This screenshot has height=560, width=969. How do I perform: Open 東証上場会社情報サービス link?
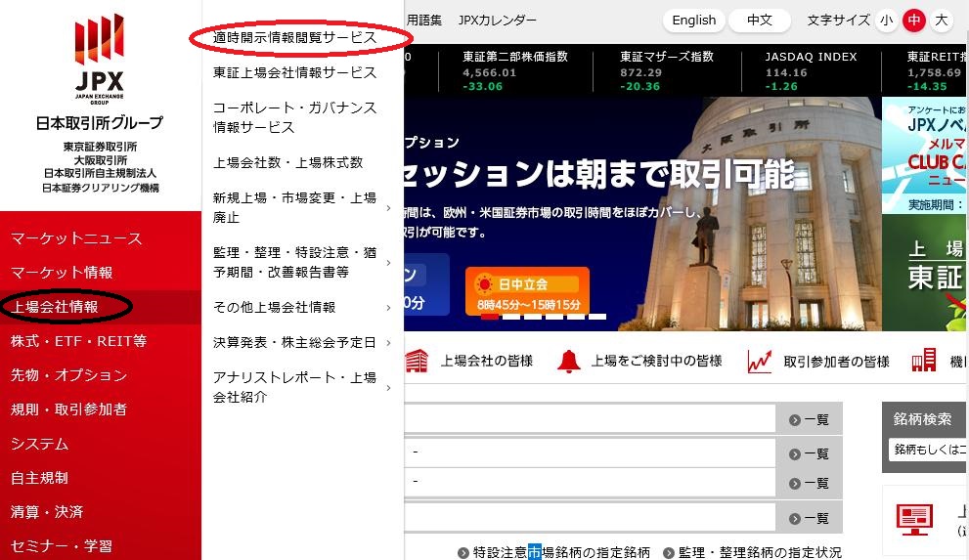coord(294,73)
